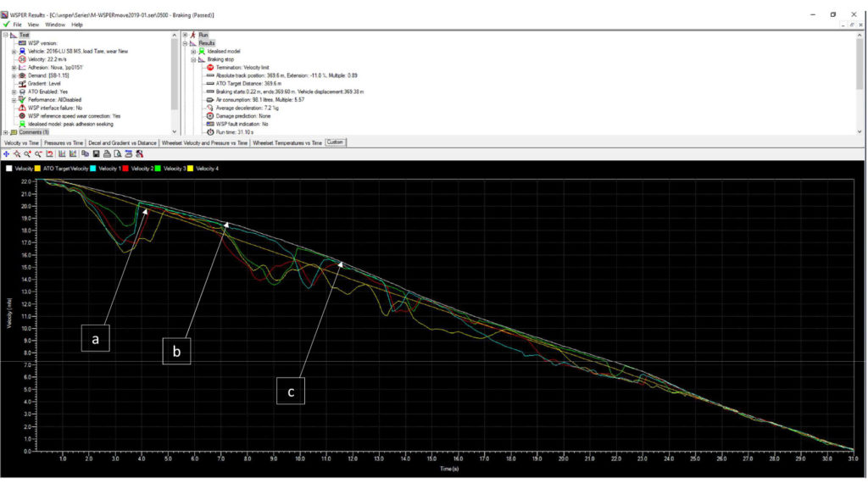This screenshot has height=489, width=868.
Task: Click the red undo zoom icon
Action: click(x=50, y=154)
